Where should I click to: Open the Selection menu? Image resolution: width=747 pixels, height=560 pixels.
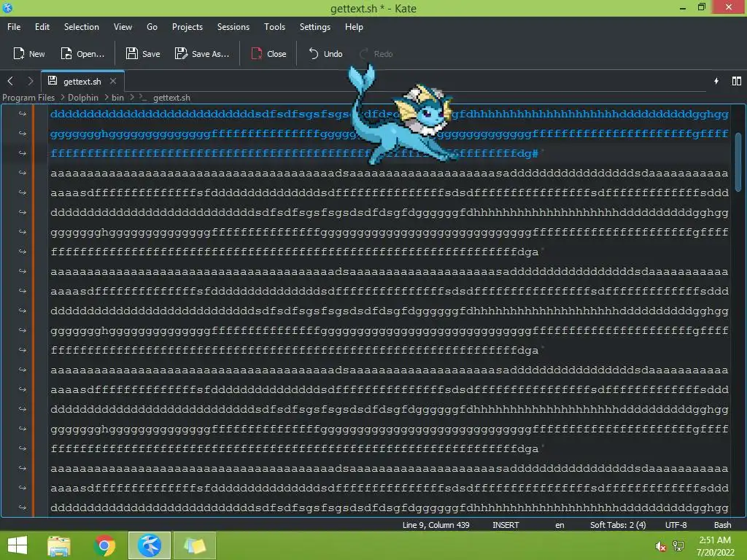click(82, 27)
